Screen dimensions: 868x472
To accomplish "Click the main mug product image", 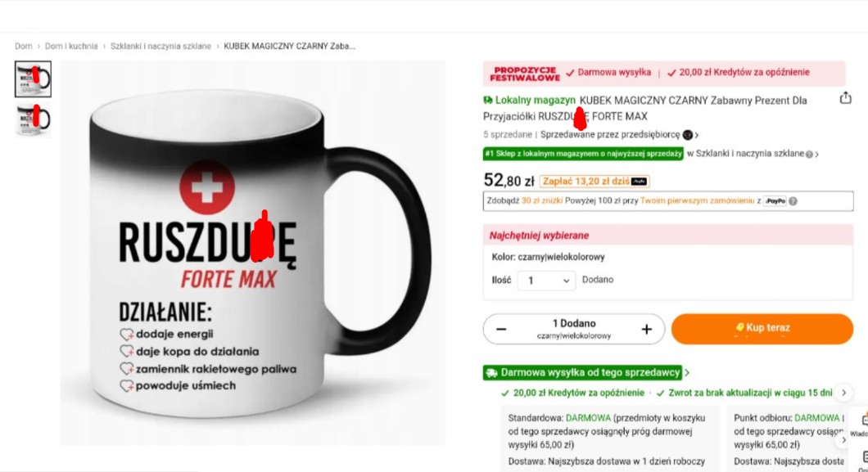I will [252, 253].
